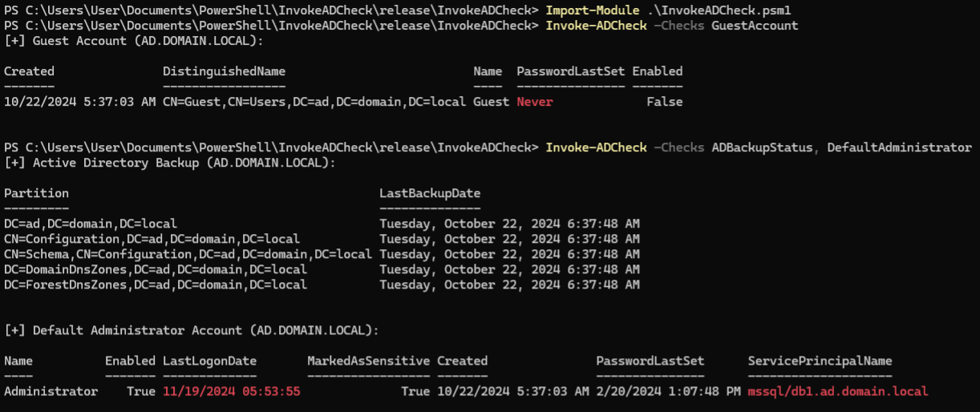The width and height of the screenshot is (980, 412).
Task: Click the red LastLogonDate value
Action: click(231, 391)
